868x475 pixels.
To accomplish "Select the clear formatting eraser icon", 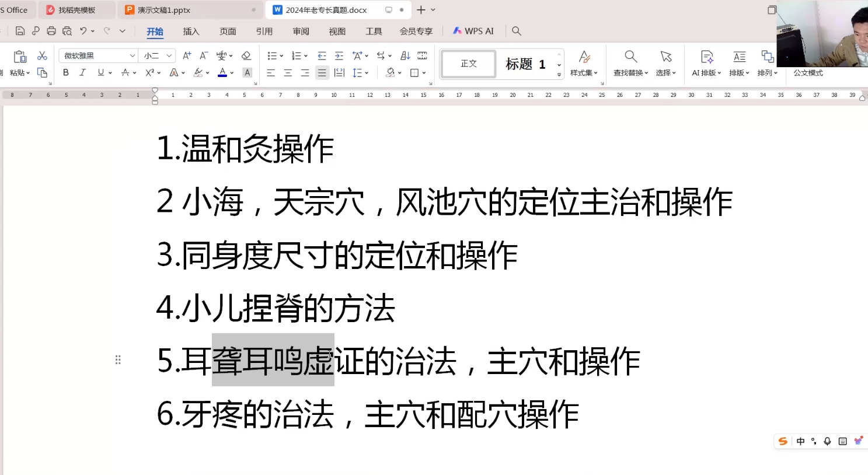I will tap(246, 55).
